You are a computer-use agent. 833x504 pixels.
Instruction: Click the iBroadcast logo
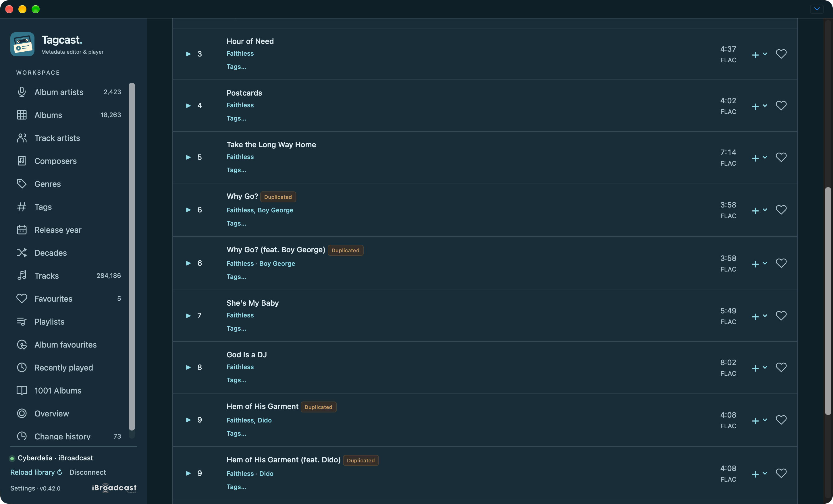point(114,488)
